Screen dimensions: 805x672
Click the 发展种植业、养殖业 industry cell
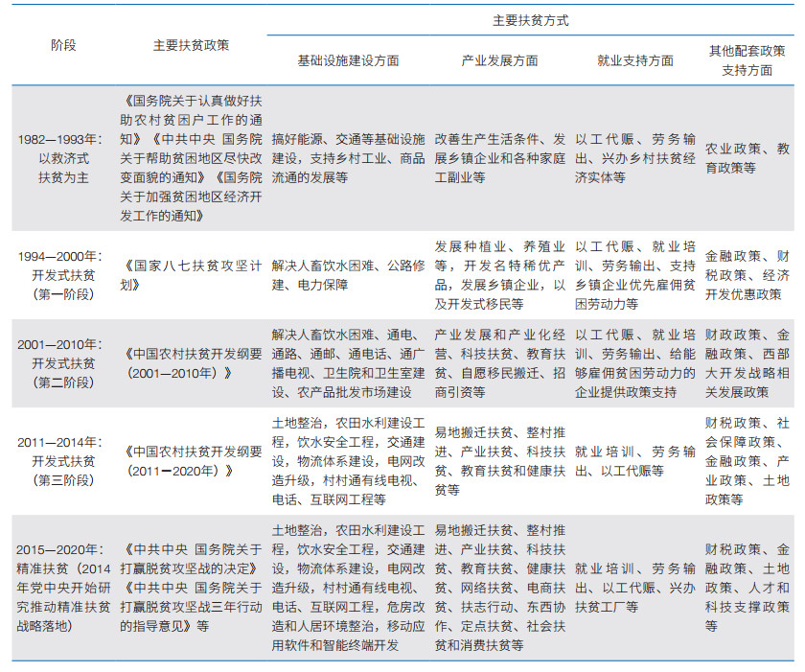click(x=499, y=275)
